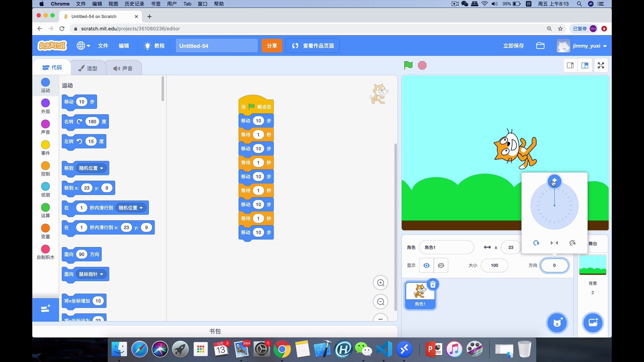
Task: Delete sprite 角色1 with trash icon
Action: 433,285
